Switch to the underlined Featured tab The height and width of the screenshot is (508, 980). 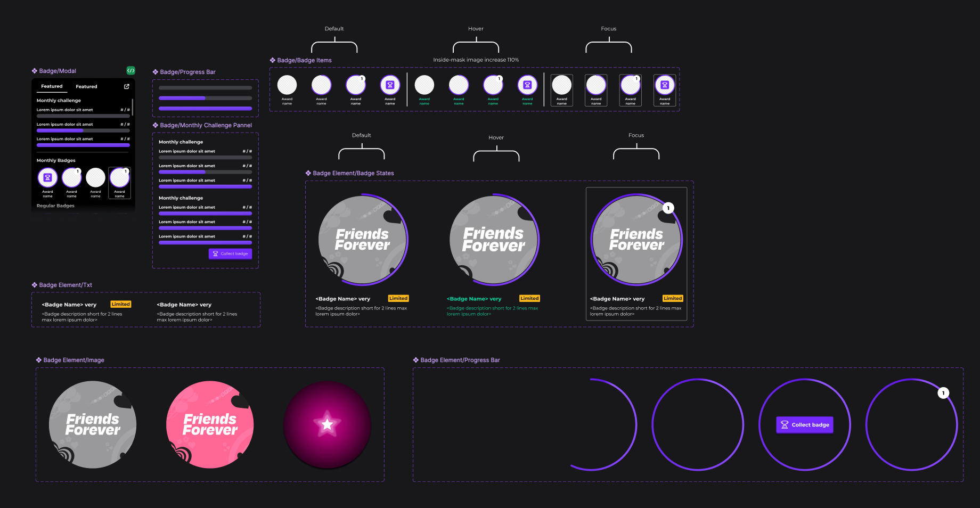point(52,86)
